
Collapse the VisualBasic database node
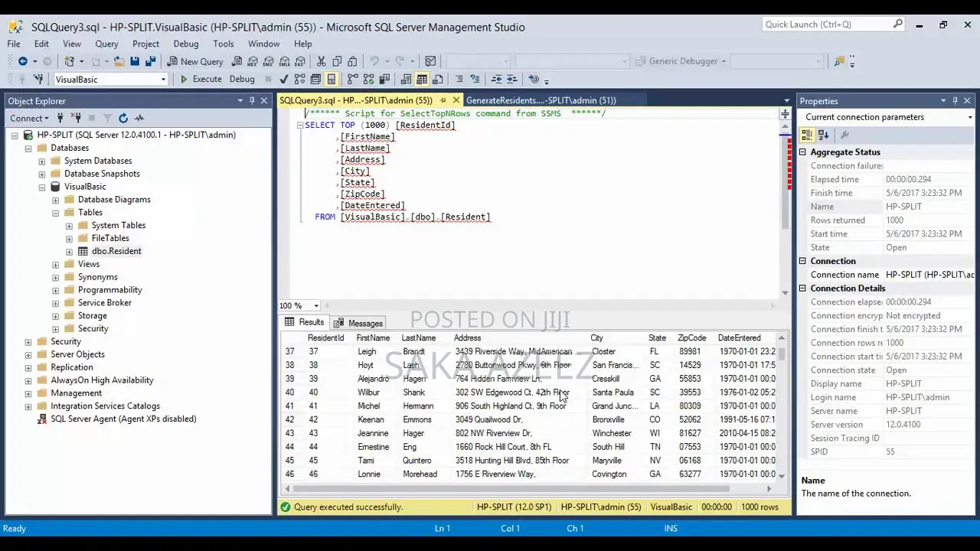coord(42,187)
